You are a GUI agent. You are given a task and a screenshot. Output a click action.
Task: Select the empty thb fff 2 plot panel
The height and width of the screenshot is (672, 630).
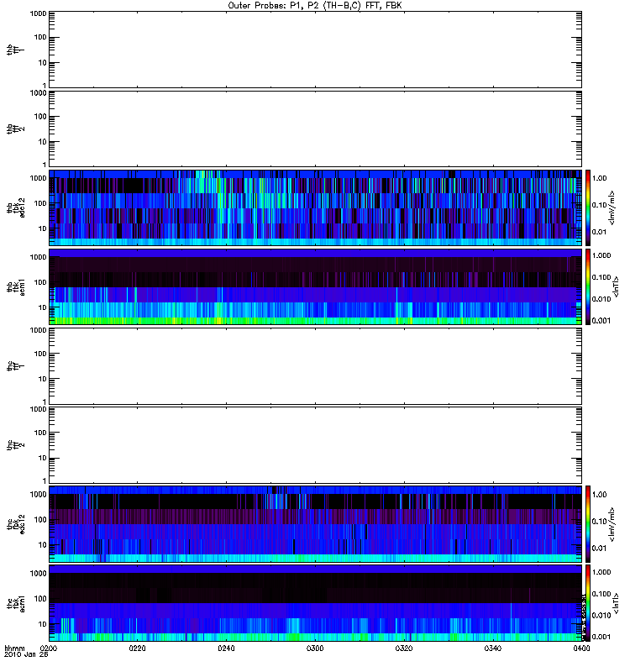tap(316, 129)
